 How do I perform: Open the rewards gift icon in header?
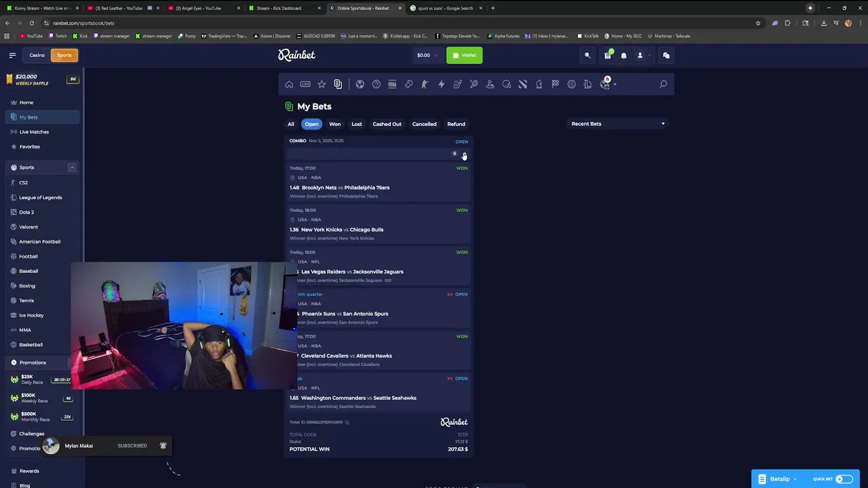608,55
